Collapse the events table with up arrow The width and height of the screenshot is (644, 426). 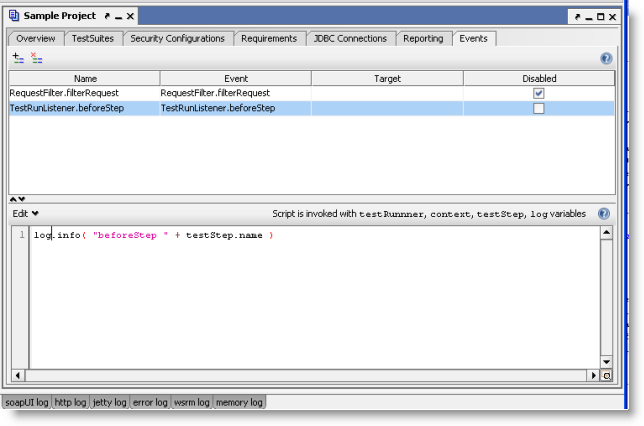coord(13,199)
